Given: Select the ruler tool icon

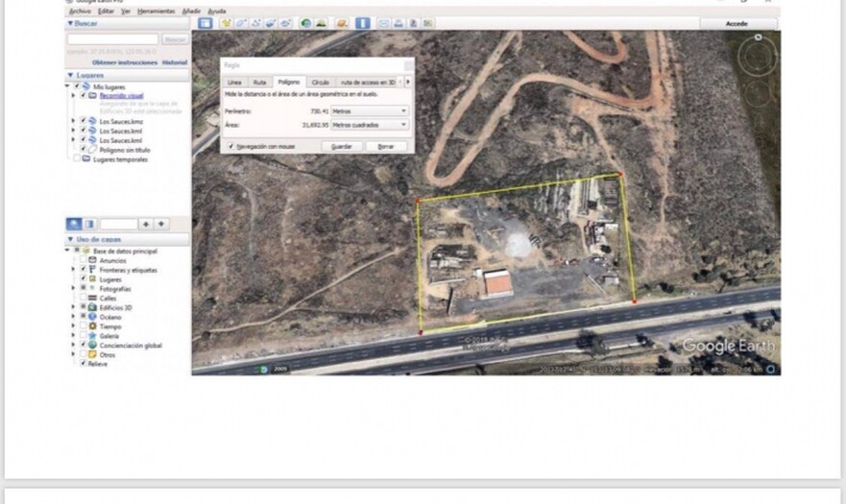Looking at the screenshot, I should point(363,23).
